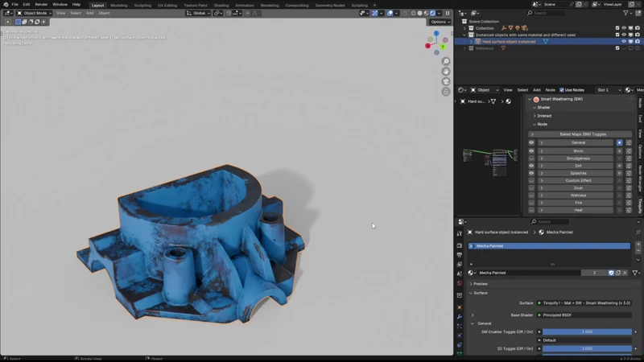Expand the Interact section
This screenshot has height=362, width=644.
[x=543, y=116]
